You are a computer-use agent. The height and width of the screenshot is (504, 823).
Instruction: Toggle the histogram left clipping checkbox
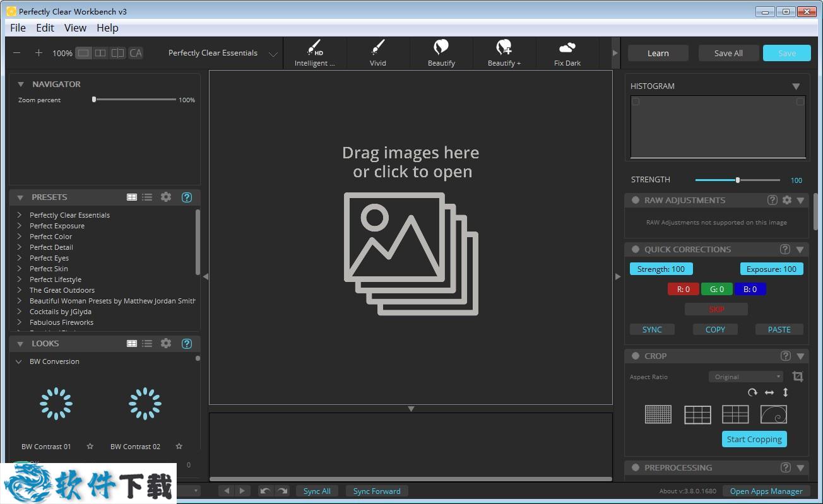click(x=636, y=102)
